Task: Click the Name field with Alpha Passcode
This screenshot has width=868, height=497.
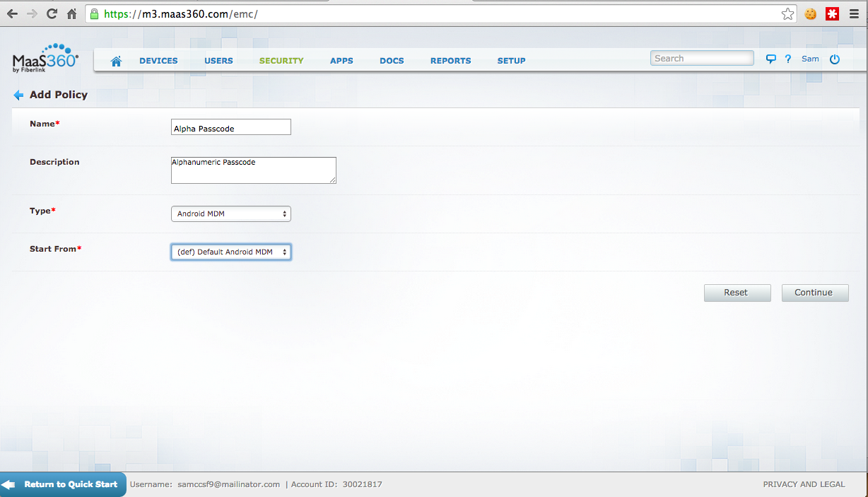Action: pyautogui.click(x=231, y=127)
